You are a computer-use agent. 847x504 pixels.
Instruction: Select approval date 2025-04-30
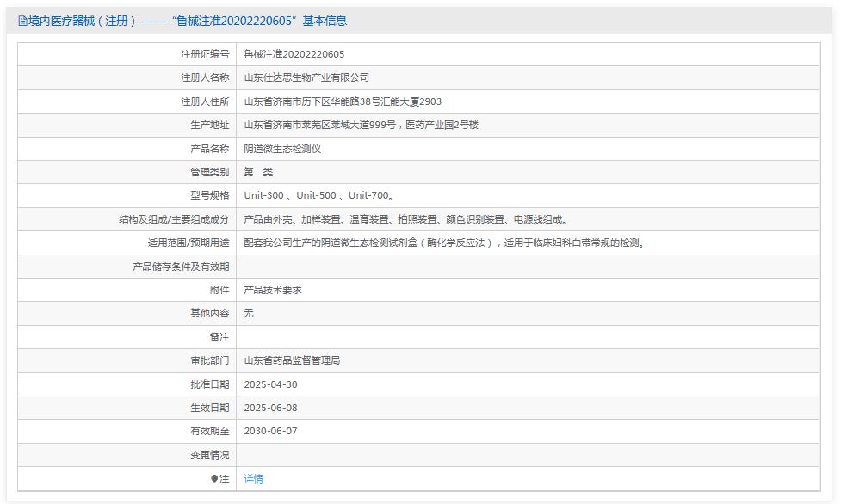coord(270,384)
